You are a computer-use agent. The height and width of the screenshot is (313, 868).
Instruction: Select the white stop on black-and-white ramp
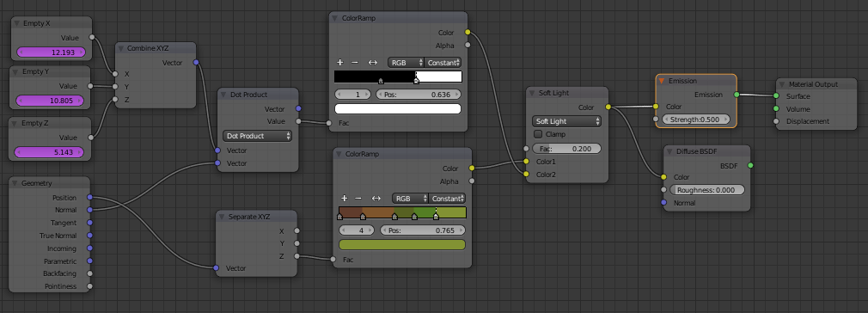(416, 80)
